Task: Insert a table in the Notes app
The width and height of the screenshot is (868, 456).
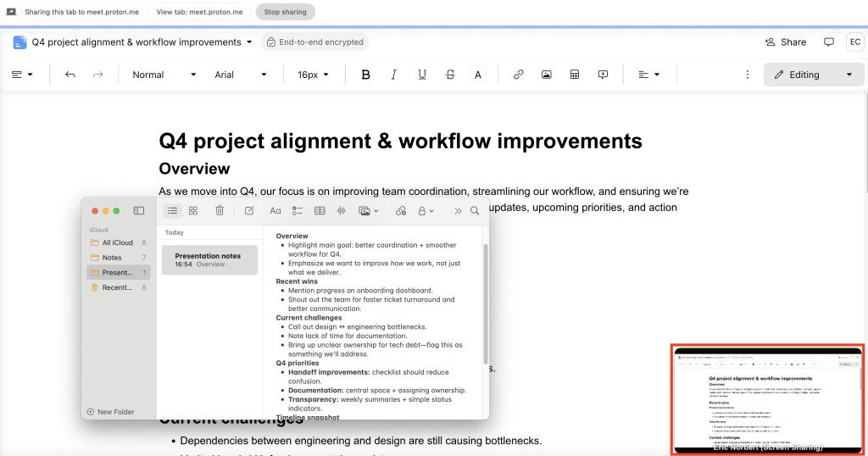Action: click(320, 211)
